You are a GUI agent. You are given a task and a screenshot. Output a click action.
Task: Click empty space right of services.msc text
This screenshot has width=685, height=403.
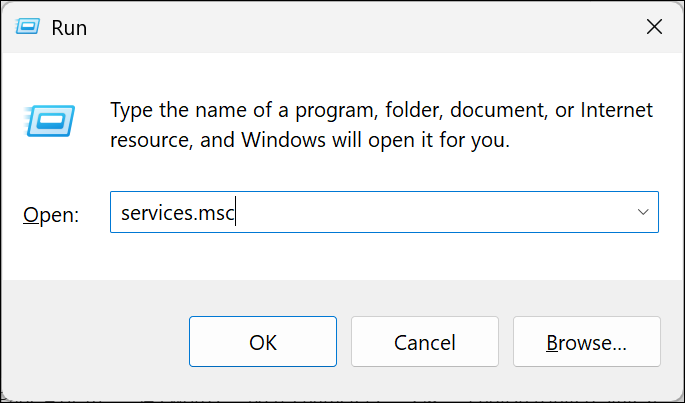(x=430, y=213)
